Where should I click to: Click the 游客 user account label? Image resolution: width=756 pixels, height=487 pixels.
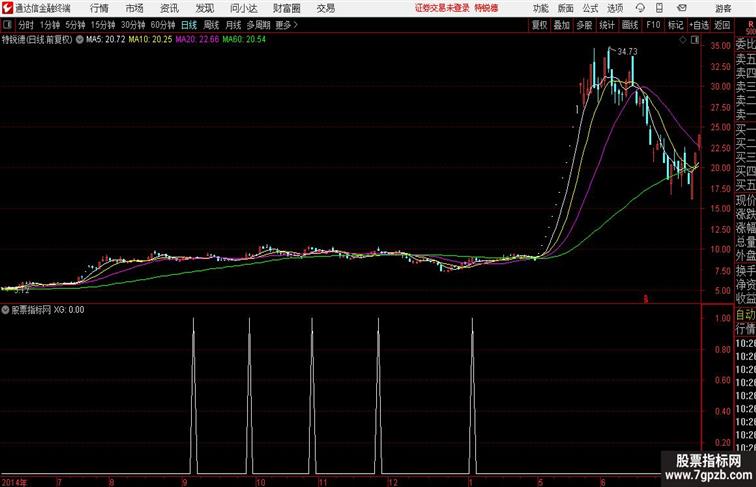(723, 8)
